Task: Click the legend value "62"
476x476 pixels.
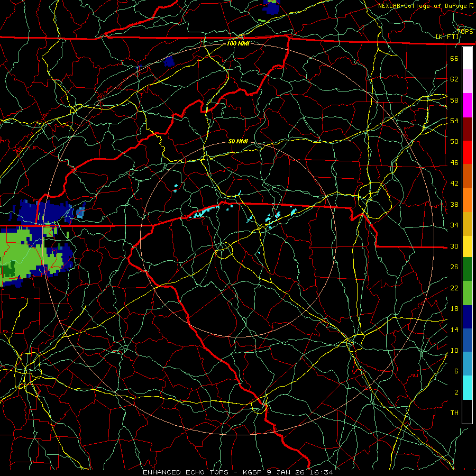Action: pos(454,79)
